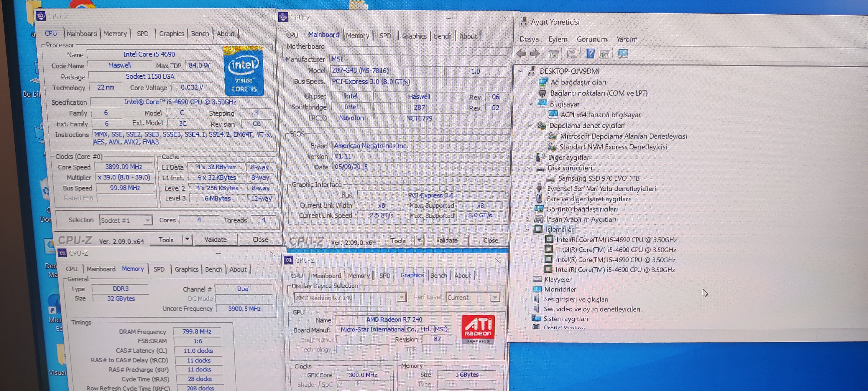868x391 pixels.
Task: Select the Sistem aygıtları icon
Action: [536, 318]
